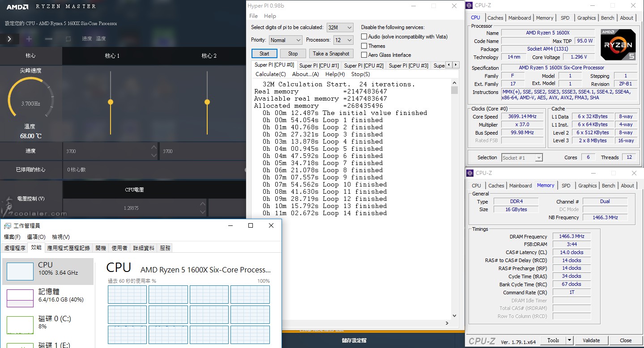Click the 核心 1 speed slider handle
The width and height of the screenshot is (644, 348).
pyautogui.click(x=111, y=102)
